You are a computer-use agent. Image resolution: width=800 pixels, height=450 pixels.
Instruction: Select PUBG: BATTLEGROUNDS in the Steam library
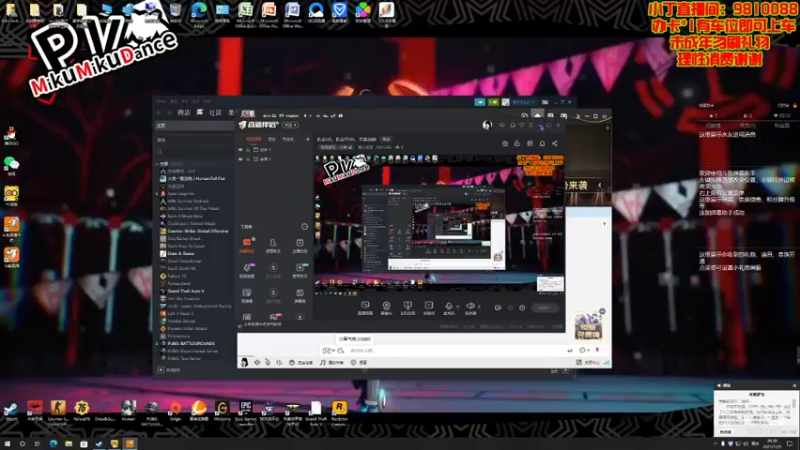[x=187, y=343]
